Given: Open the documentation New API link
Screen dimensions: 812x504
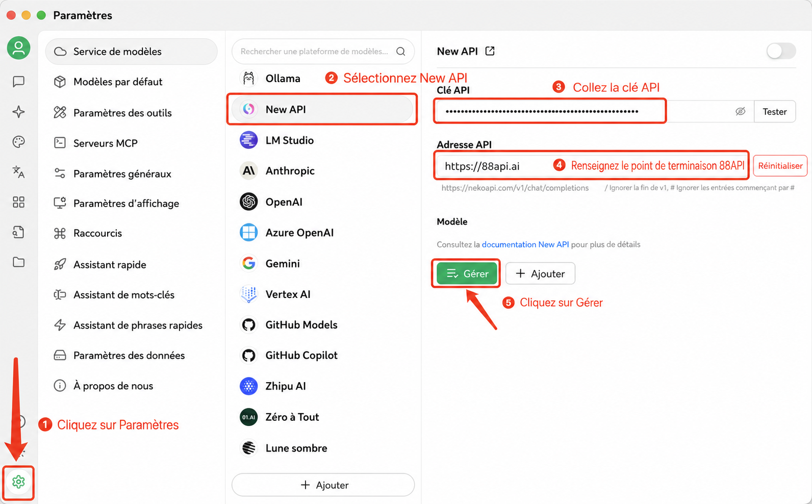Looking at the screenshot, I should [x=525, y=244].
